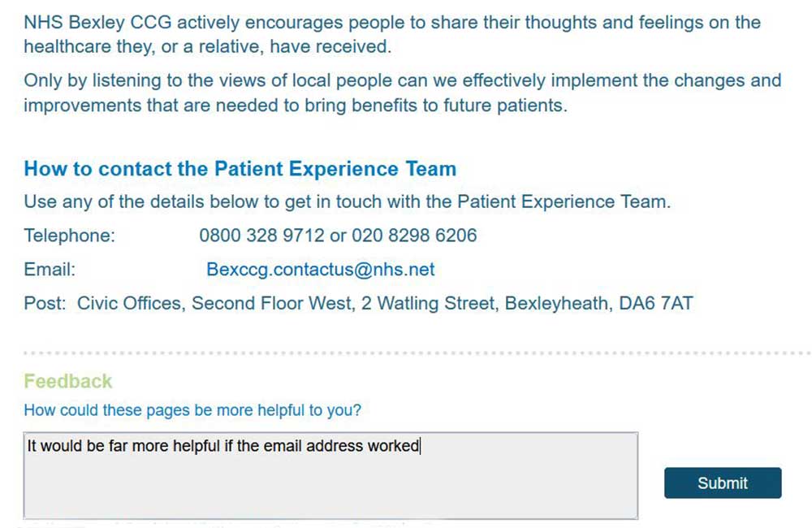Open the Bexccg.contactus@nhs.net email link

tap(321, 270)
